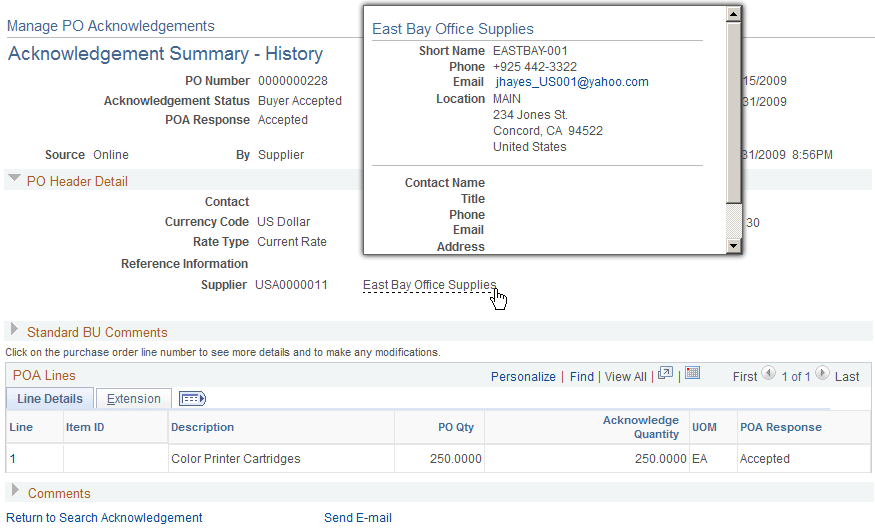This screenshot has width=875, height=529.
Task: Click the Show All Columns icon
Action: (x=193, y=398)
